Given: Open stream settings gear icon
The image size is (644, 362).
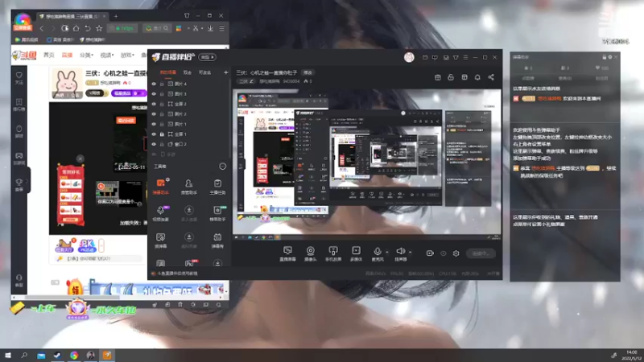Looking at the screenshot, I should [x=456, y=253].
